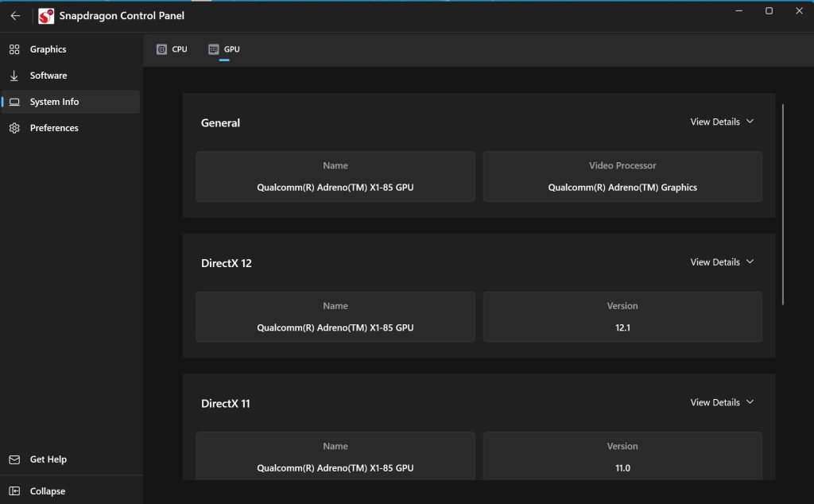Click the GPU chip icon on the GPU tab
The image size is (814, 504).
pos(213,48)
